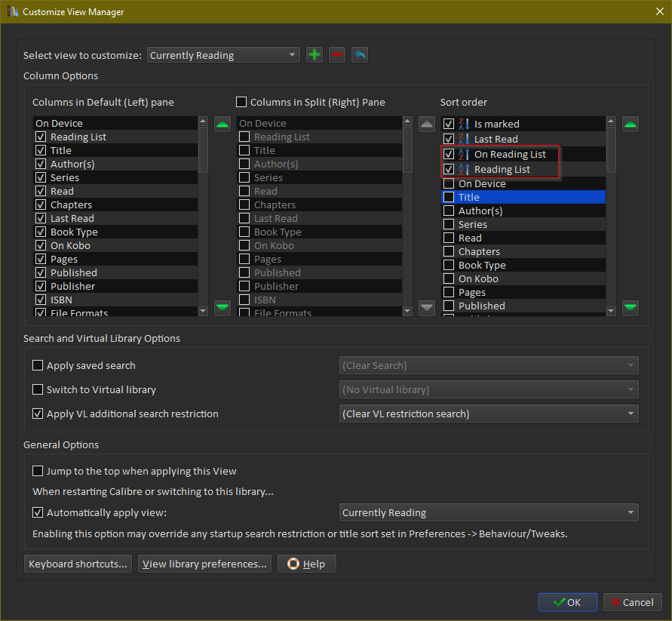Enable Switch to Virtual library checkbox
The height and width of the screenshot is (621, 672).
[38, 389]
